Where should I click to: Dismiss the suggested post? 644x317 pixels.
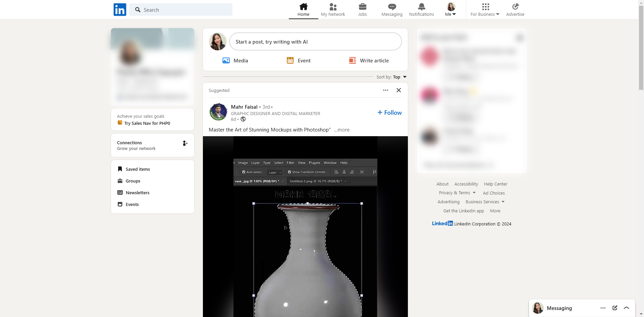click(x=399, y=90)
